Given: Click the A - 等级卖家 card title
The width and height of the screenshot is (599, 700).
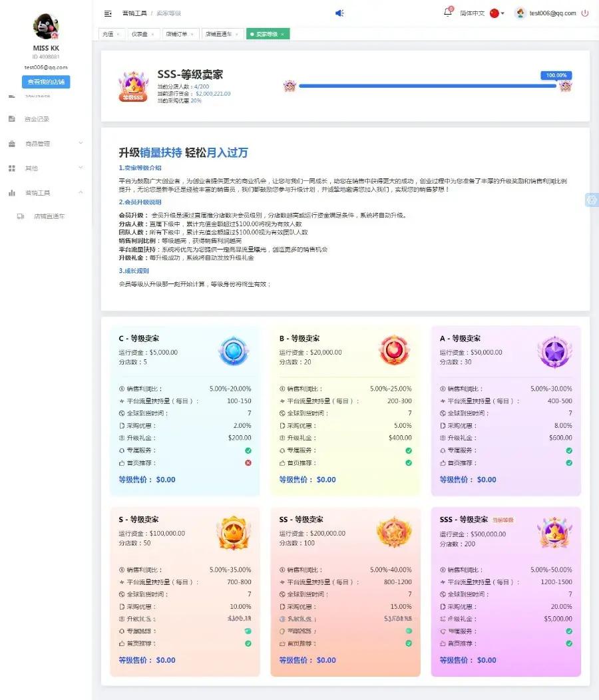Looking at the screenshot, I should click(x=460, y=339).
